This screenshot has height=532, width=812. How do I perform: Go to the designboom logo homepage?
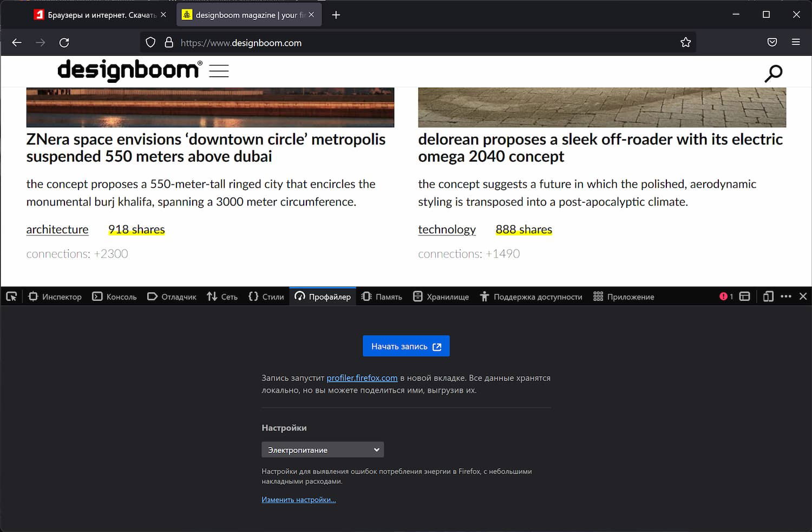coord(130,70)
